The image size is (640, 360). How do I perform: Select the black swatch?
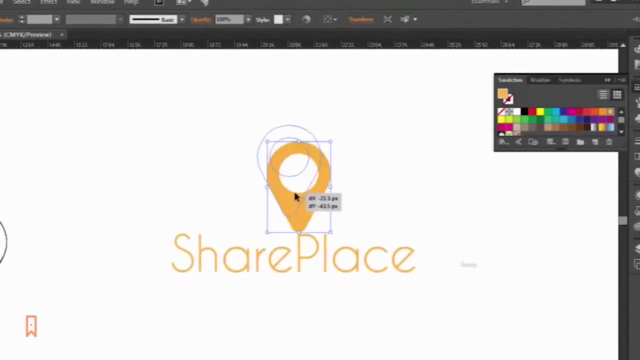pos(524,111)
